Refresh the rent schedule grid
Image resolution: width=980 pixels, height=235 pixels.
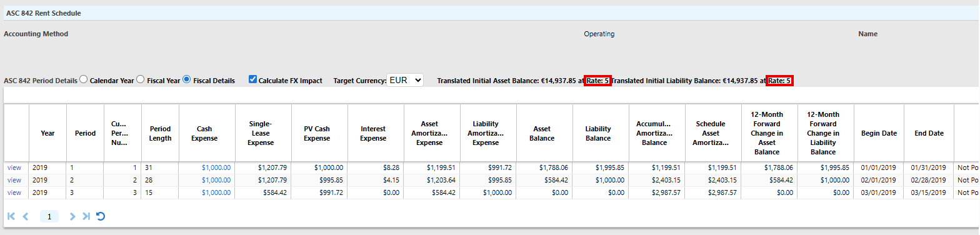click(100, 216)
